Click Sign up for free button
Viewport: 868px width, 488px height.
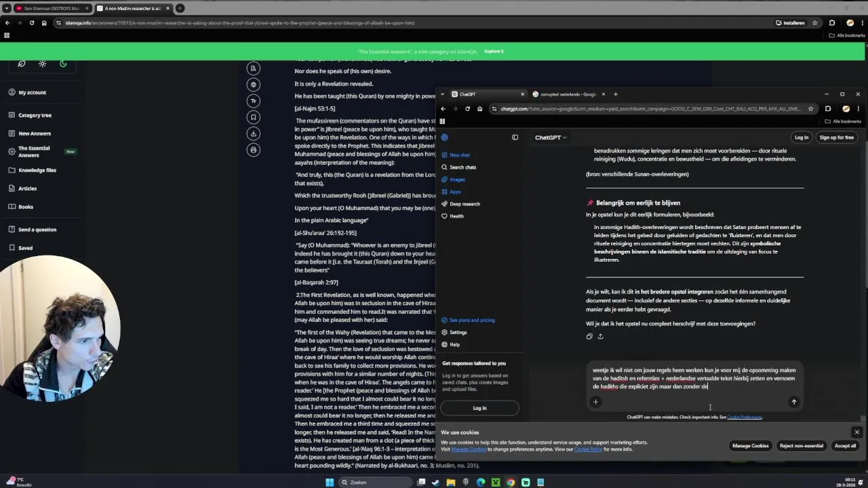point(836,138)
